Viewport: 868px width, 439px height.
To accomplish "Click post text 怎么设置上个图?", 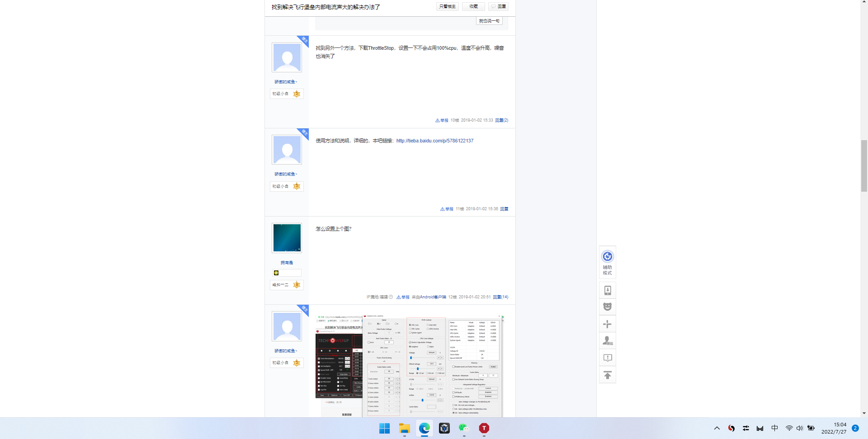I will (x=333, y=229).
